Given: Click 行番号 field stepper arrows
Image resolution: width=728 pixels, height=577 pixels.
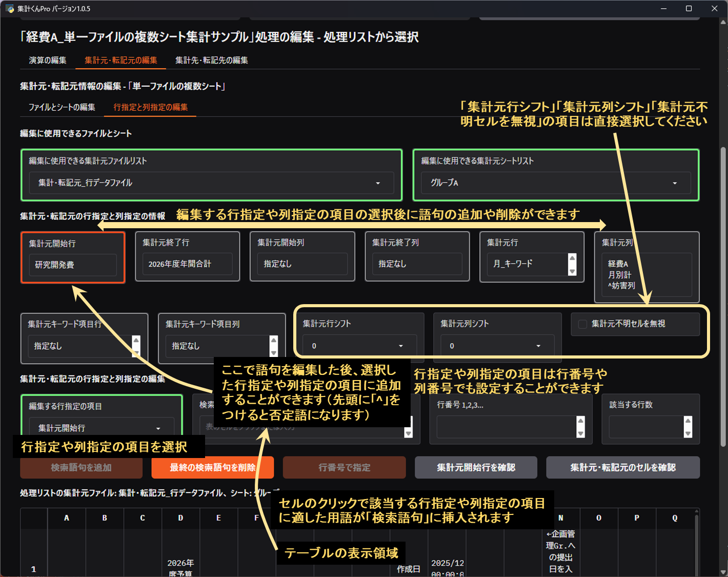Looking at the screenshot, I should (x=580, y=427).
